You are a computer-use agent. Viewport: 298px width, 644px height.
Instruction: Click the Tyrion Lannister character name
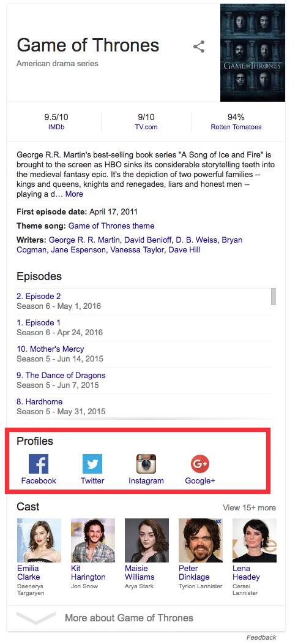(201, 586)
